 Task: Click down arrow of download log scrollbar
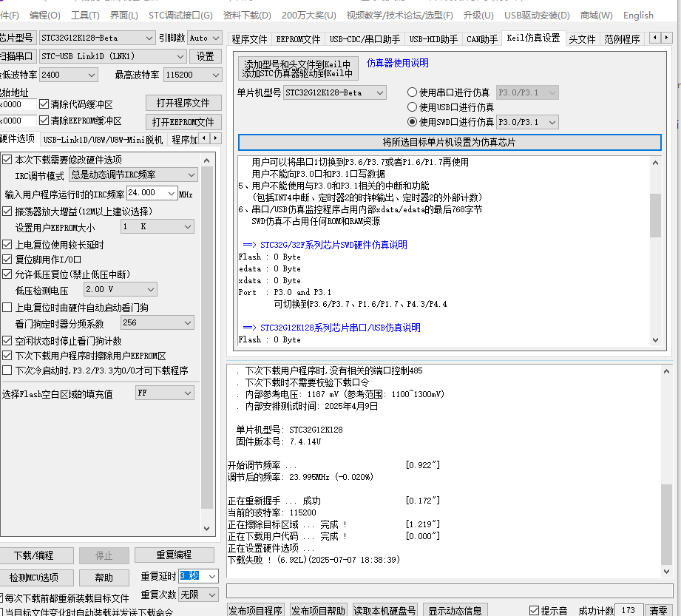666,572
